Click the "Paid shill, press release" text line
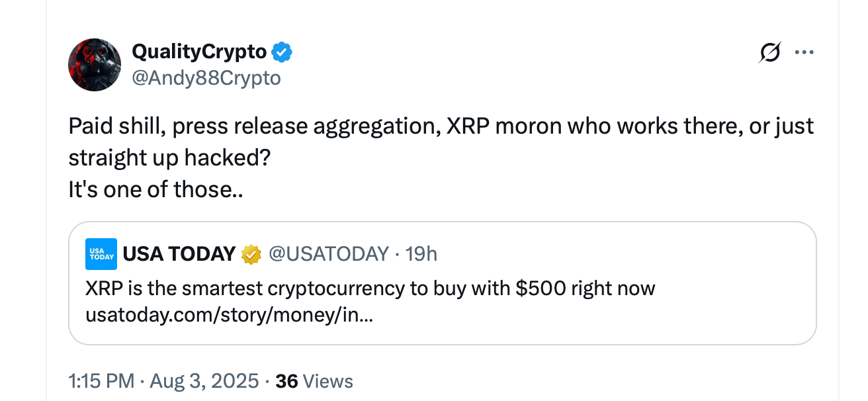868x401 pixels. (441, 126)
